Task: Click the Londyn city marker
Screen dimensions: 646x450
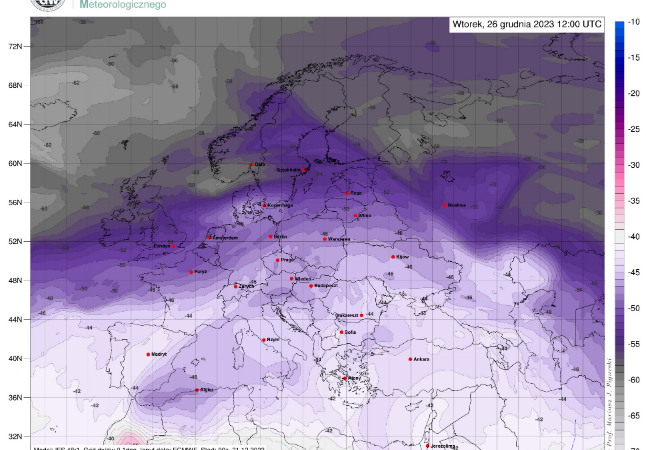Action: tap(173, 246)
